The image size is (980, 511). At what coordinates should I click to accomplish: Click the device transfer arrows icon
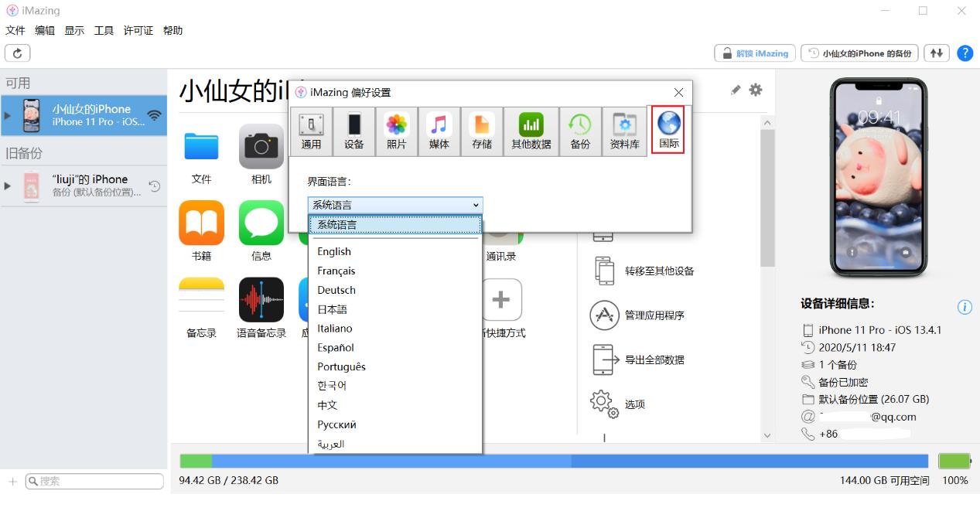pos(937,53)
